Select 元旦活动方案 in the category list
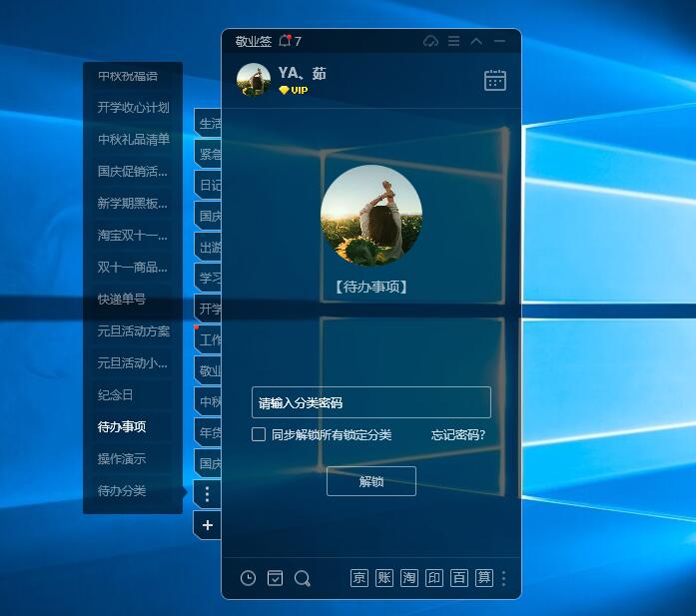The width and height of the screenshot is (696, 616). pos(133,331)
